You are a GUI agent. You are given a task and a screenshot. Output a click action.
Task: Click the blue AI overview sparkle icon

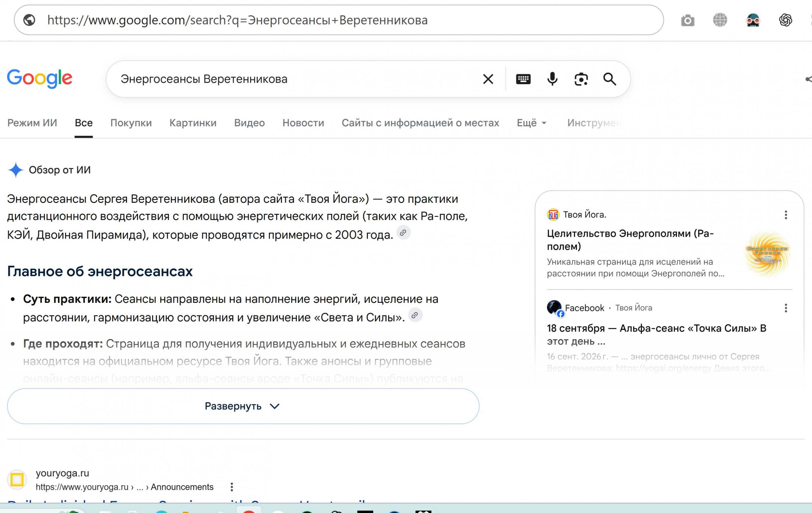(x=16, y=170)
